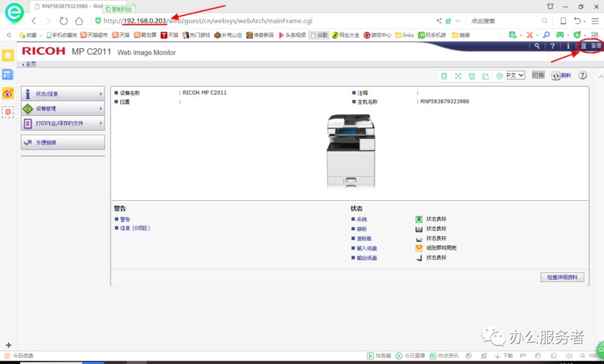Open the 头条视频 bookmark
The image size is (604, 364).
point(292,35)
